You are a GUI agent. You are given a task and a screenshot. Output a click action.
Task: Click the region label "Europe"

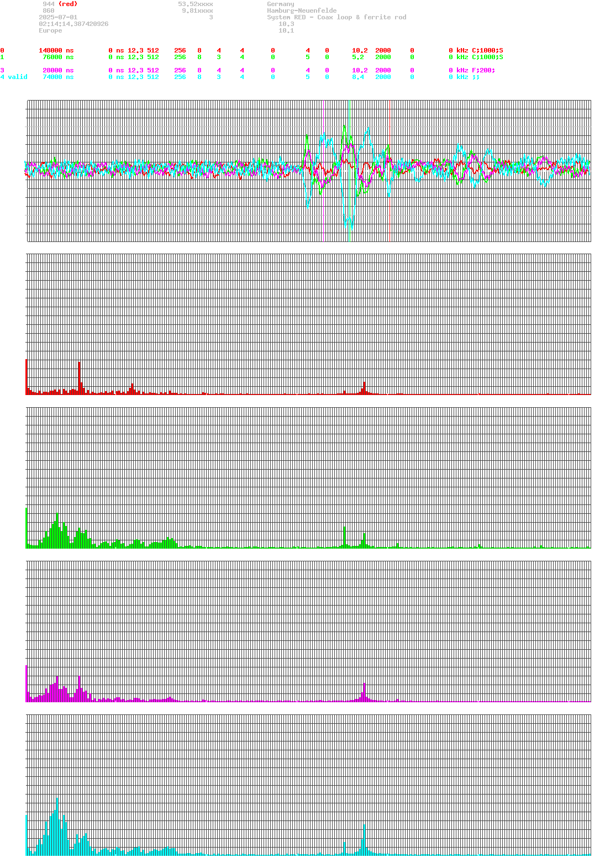point(50,30)
